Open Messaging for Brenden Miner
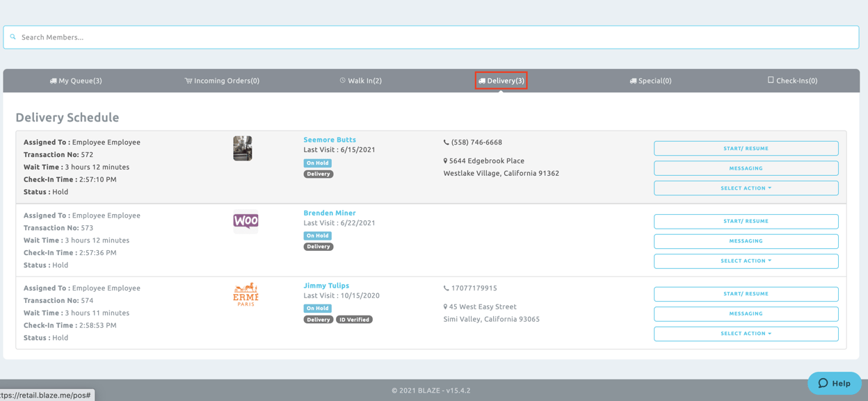 coord(746,241)
